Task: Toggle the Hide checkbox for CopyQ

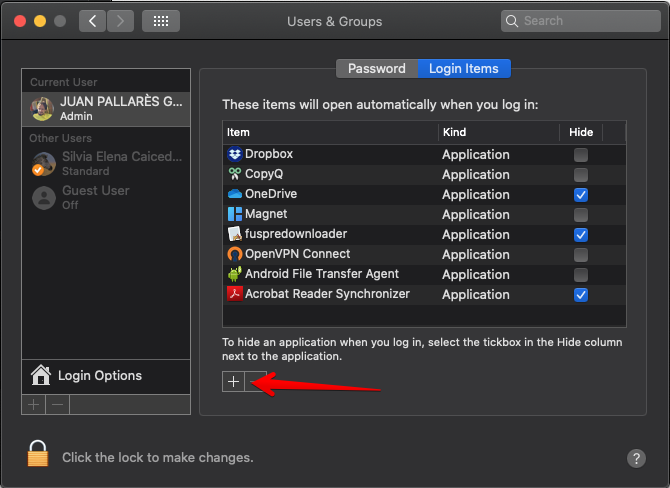Action: pos(581,175)
